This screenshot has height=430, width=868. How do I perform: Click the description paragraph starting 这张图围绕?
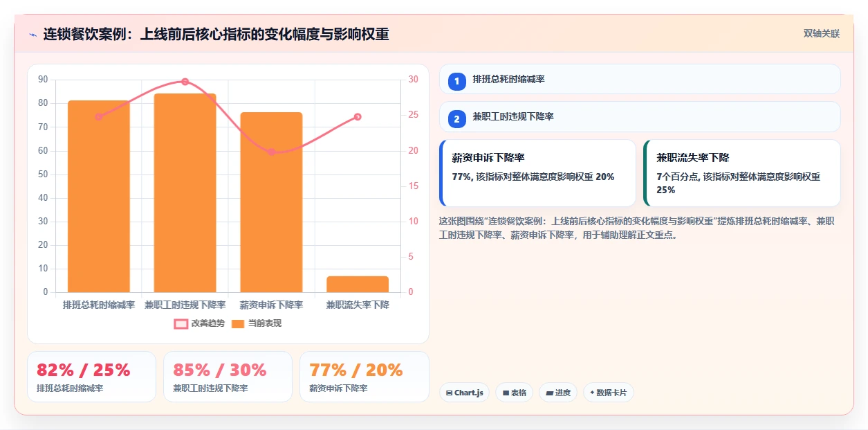click(636, 228)
